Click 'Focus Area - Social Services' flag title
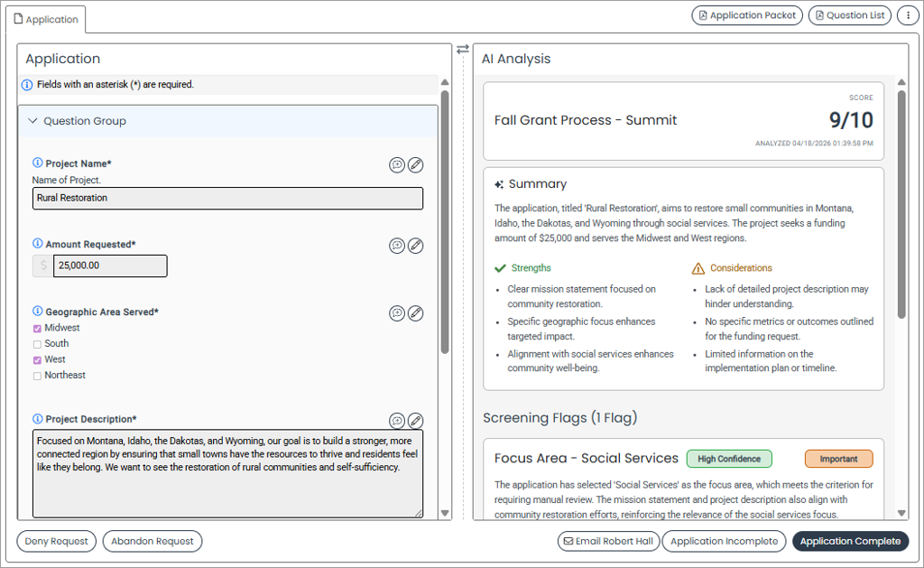Screen dimensions: 924x568 tap(587, 459)
